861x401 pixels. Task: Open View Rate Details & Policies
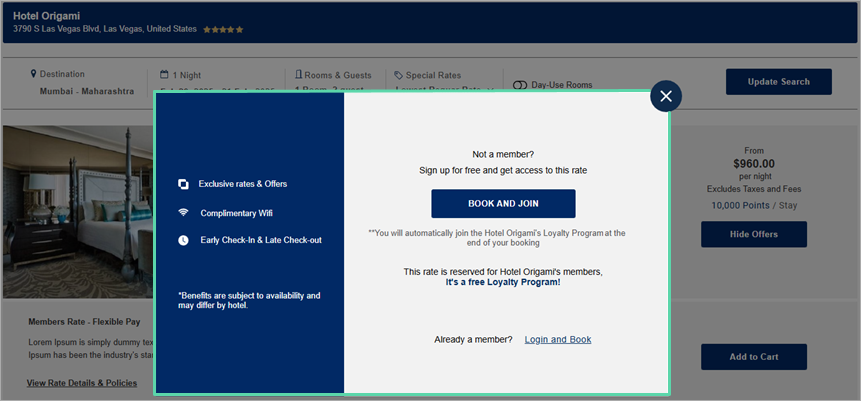pos(82,383)
